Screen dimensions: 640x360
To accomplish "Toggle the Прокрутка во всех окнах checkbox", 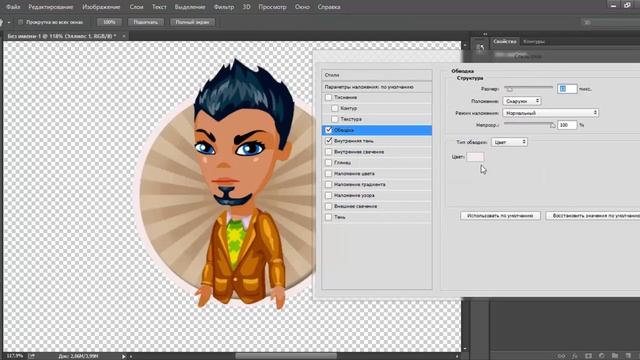I will tap(20, 22).
